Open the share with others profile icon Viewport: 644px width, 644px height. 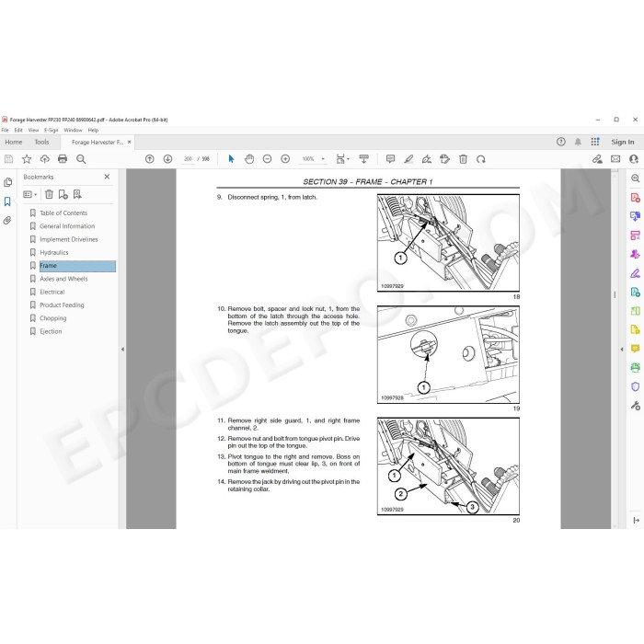click(634, 159)
